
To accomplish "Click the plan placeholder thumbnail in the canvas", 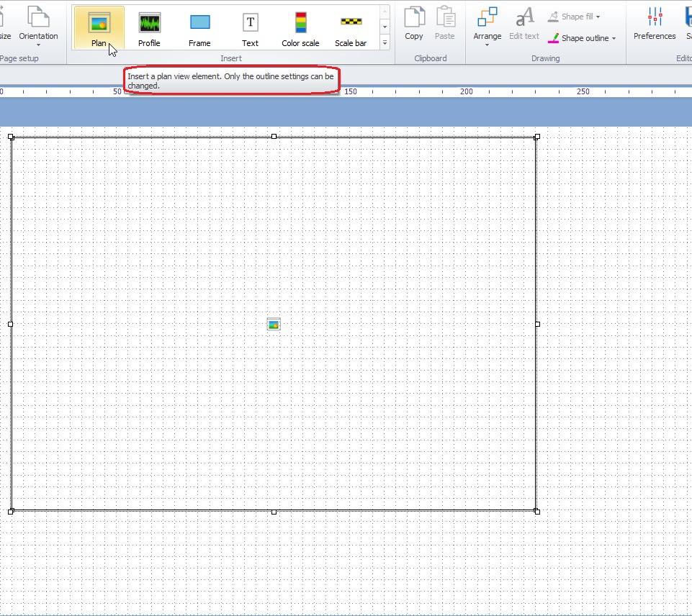I will point(273,323).
